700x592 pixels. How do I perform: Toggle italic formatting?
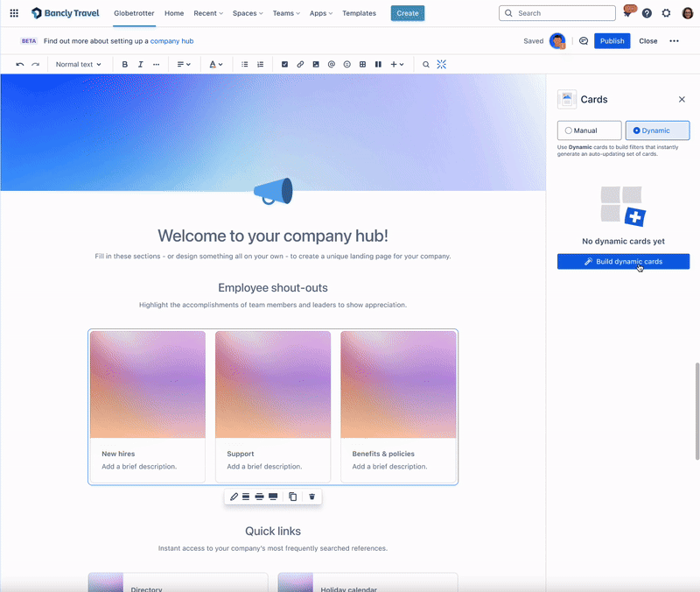pos(140,64)
